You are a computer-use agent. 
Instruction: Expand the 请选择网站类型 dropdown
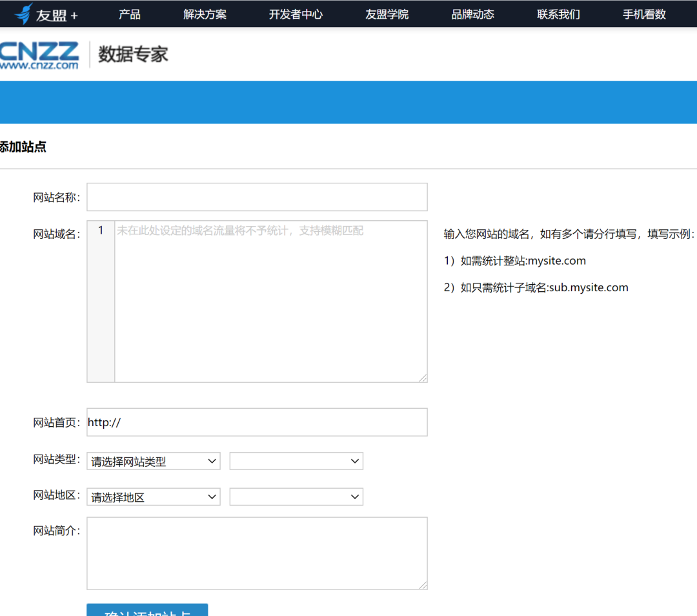[x=154, y=461]
